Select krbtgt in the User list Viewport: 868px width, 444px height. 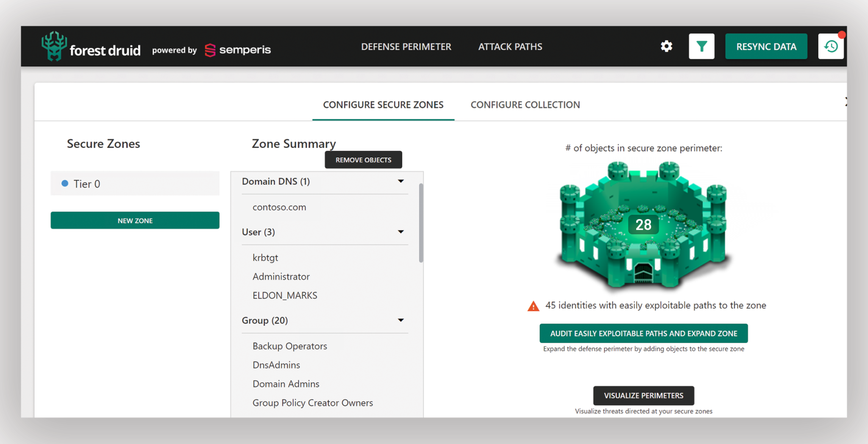(265, 258)
